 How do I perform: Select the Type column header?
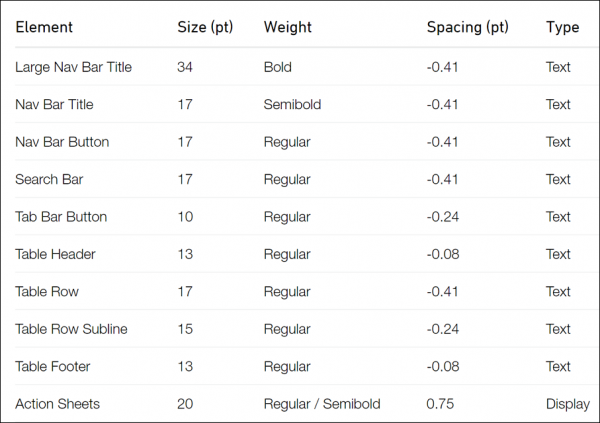[x=562, y=28]
